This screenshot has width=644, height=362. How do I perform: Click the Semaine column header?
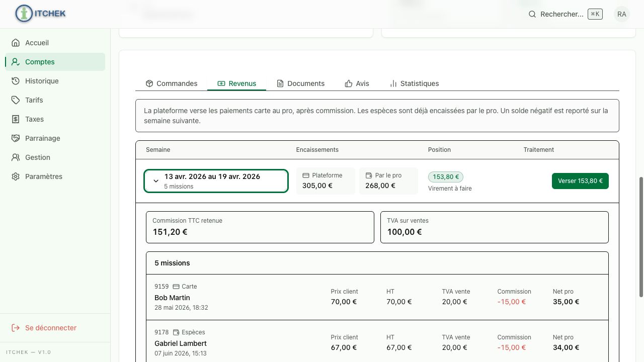(x=158, y=150)
